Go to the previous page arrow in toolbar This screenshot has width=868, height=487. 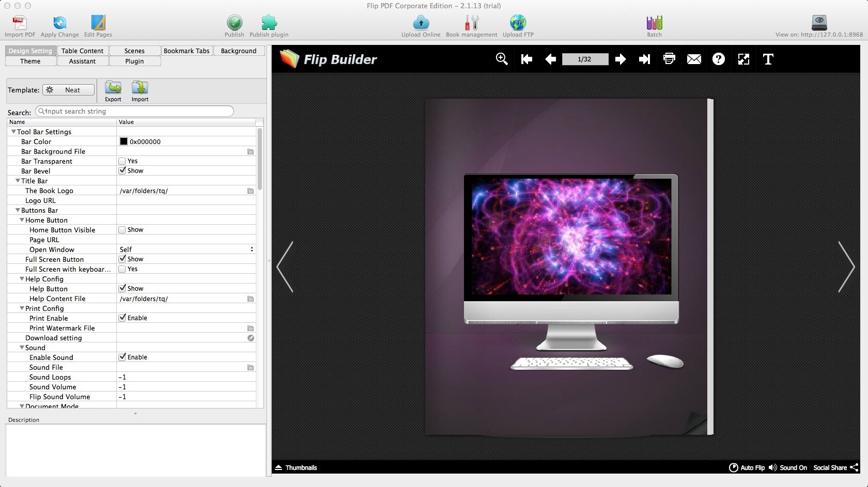(x=550, y=59)
